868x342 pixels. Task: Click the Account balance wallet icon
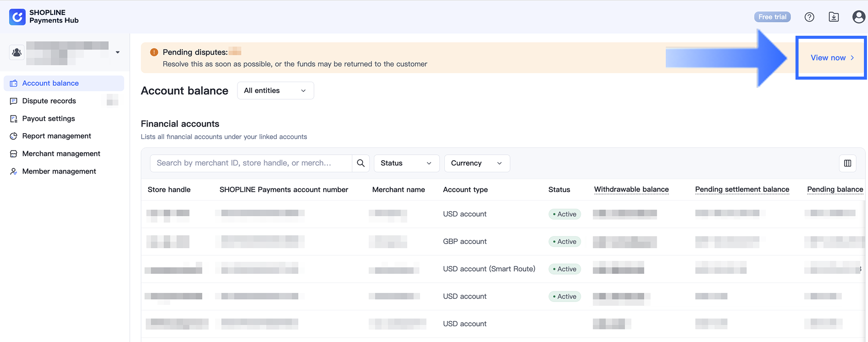pos(14,83)
